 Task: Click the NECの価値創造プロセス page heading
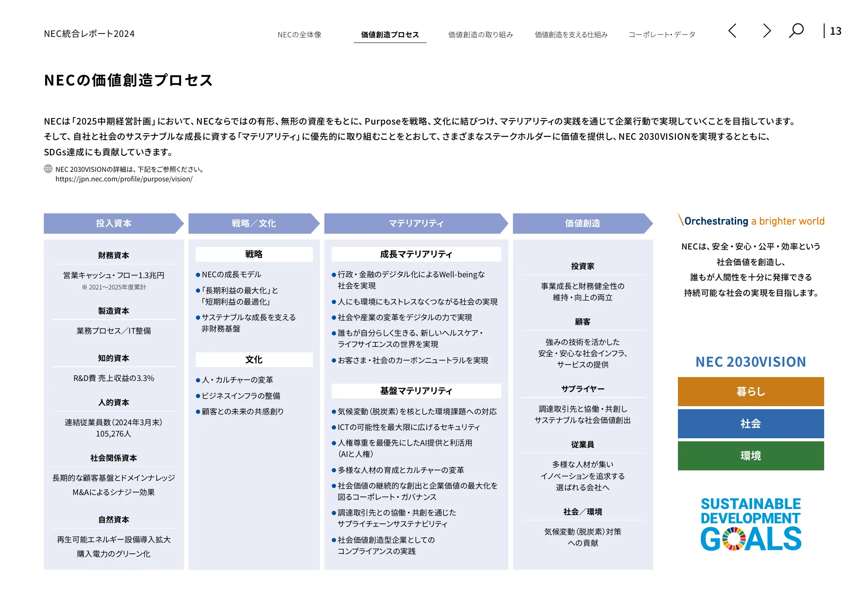128,80
